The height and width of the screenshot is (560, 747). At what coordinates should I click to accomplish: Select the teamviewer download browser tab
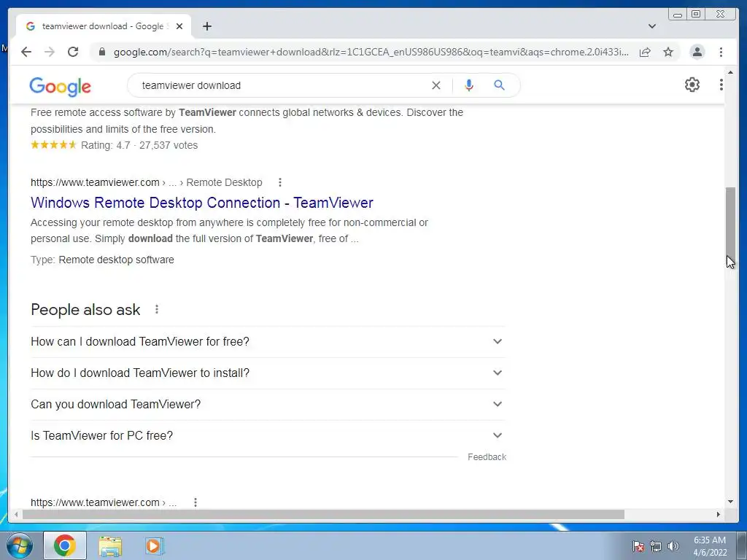[102, 26]
